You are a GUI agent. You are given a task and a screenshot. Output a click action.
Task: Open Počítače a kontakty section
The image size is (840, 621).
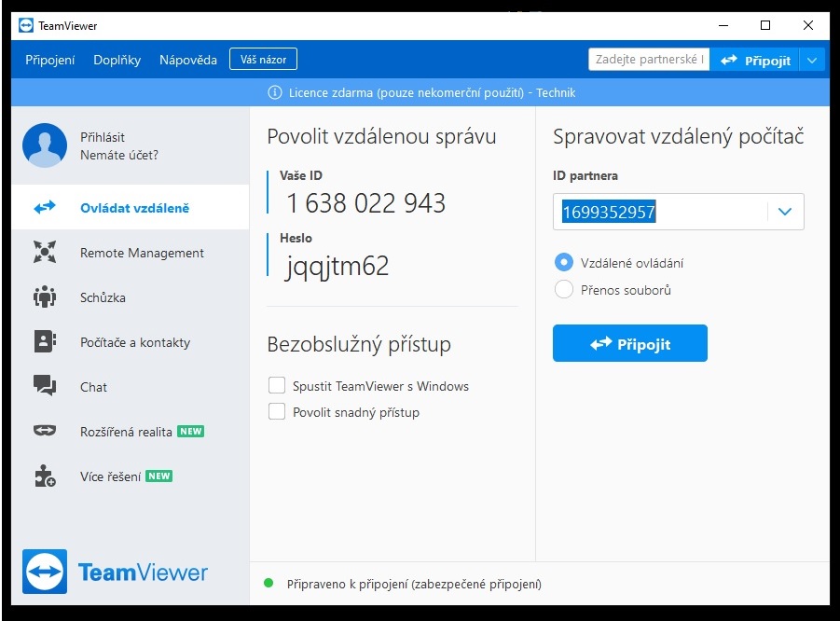pos(131,341)
